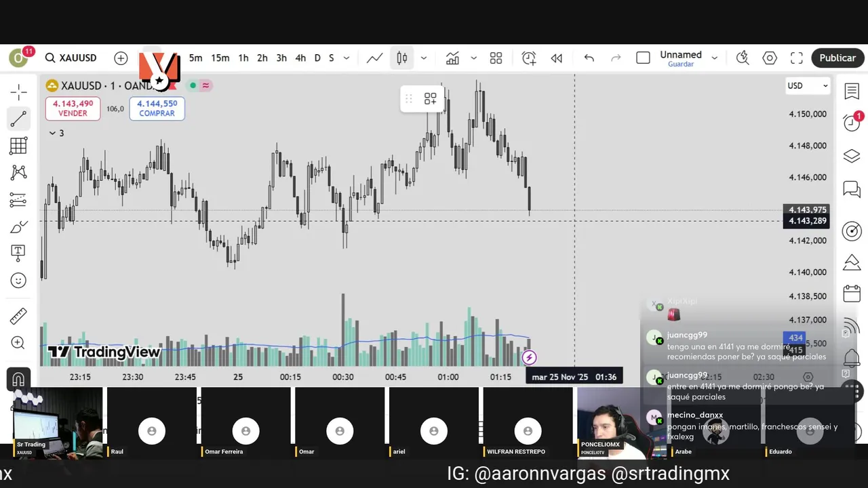The width and height of the screenshot is (868, 488).
Task: Open the calendar icon in right sidebar
Action: click(x=852, y=293)
